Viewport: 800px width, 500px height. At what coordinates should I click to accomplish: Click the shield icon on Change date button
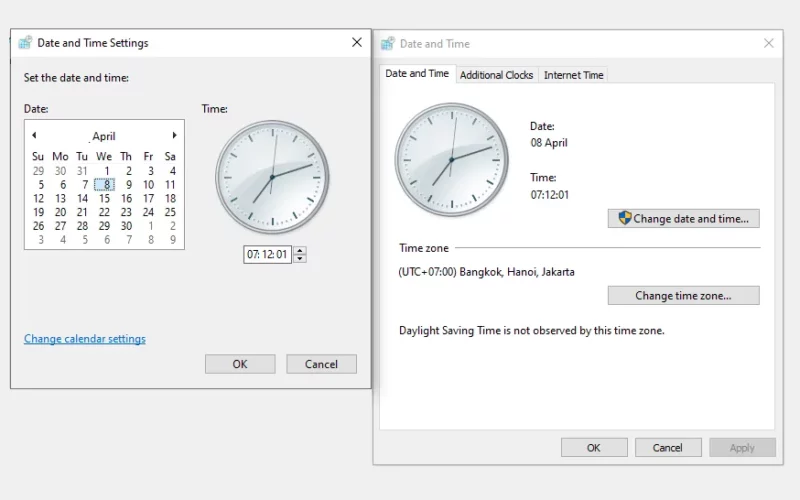[x=624, y=218]
